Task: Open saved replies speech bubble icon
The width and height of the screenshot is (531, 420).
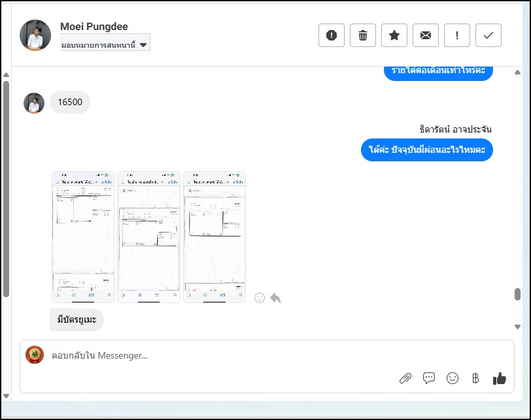Action: pyautogui.click(x=429, y=378)
